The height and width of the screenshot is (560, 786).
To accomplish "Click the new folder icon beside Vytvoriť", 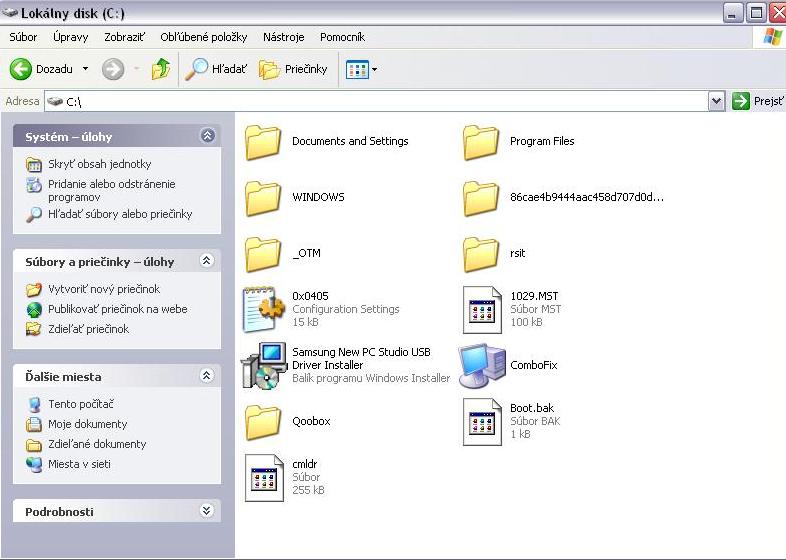I will 34,289.
